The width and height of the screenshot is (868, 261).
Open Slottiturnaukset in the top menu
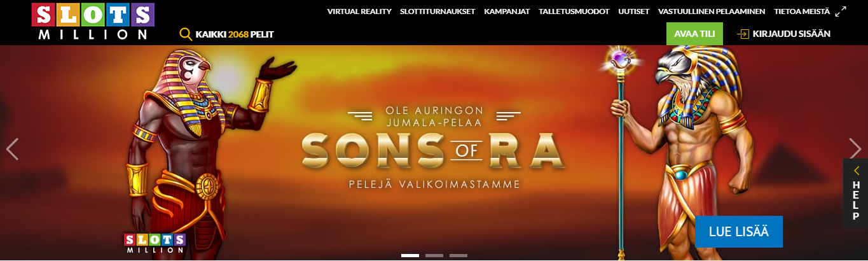click(437, 11)
